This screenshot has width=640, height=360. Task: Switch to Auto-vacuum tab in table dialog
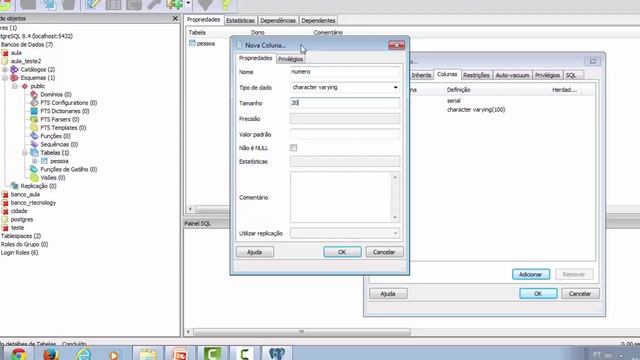tap(512, 75)
